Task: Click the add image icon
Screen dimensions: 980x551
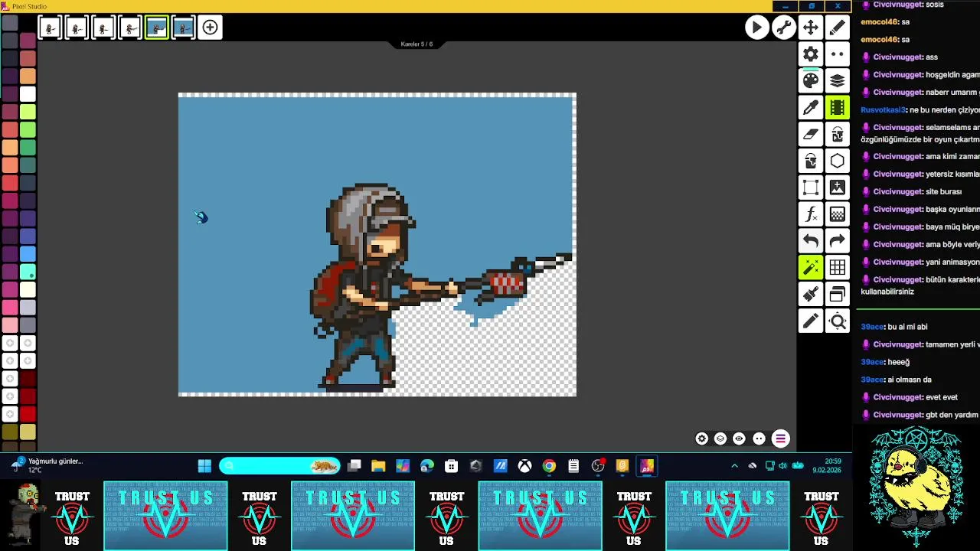Action: click(838, 187)
